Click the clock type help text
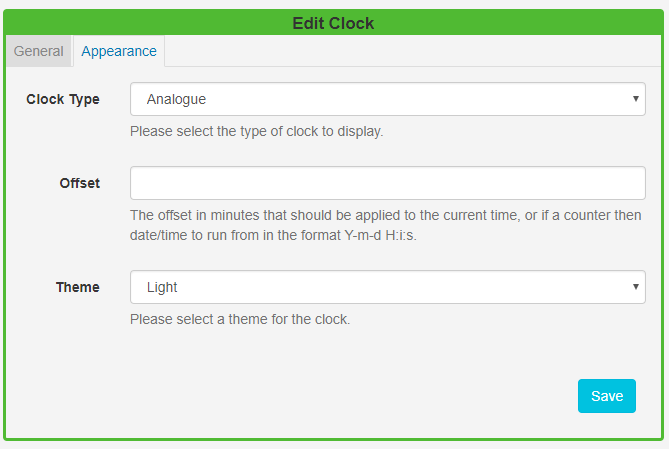The width and height of the screenshot is (669, 449). click(257, 131)
